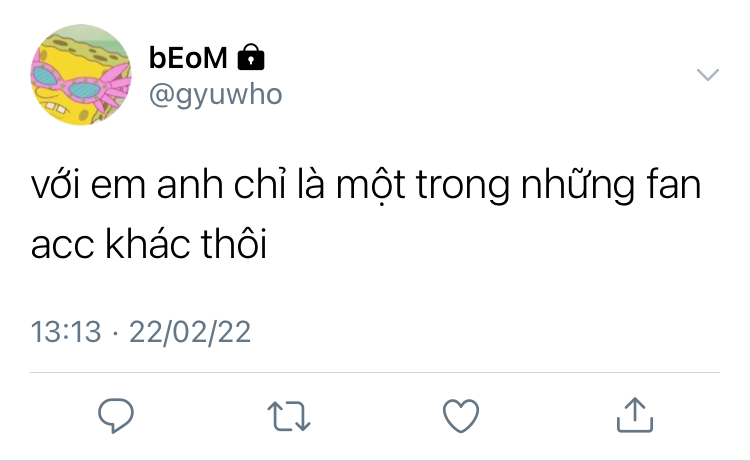Open the bEoM display name profile
The height and width of the screenshot is (461, 750).
188,58
